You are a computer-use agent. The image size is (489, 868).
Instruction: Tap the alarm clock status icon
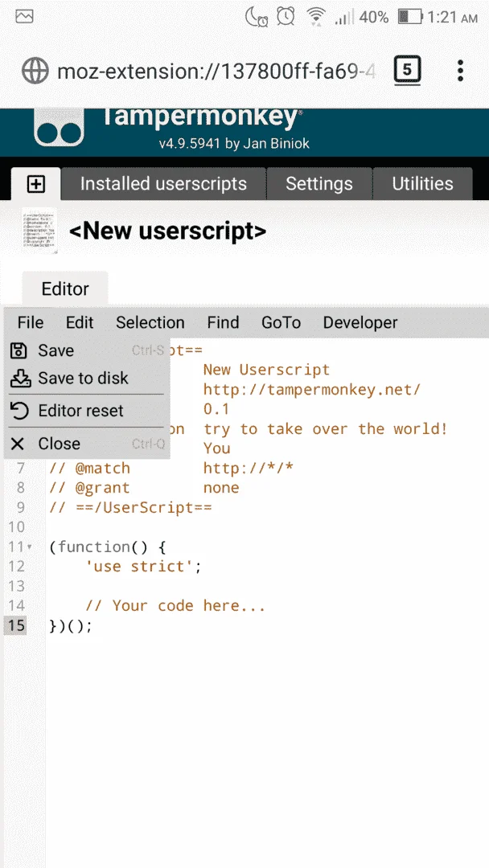click(286, 17)
